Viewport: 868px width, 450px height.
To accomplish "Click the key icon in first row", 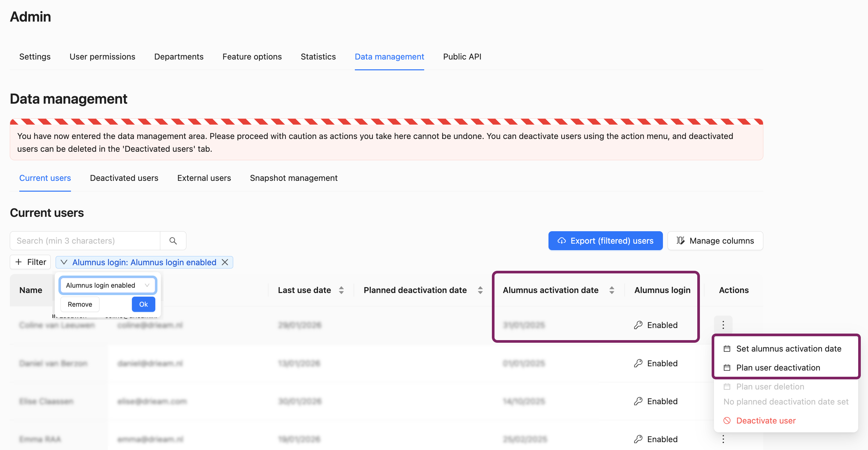I will coord(638,325).
